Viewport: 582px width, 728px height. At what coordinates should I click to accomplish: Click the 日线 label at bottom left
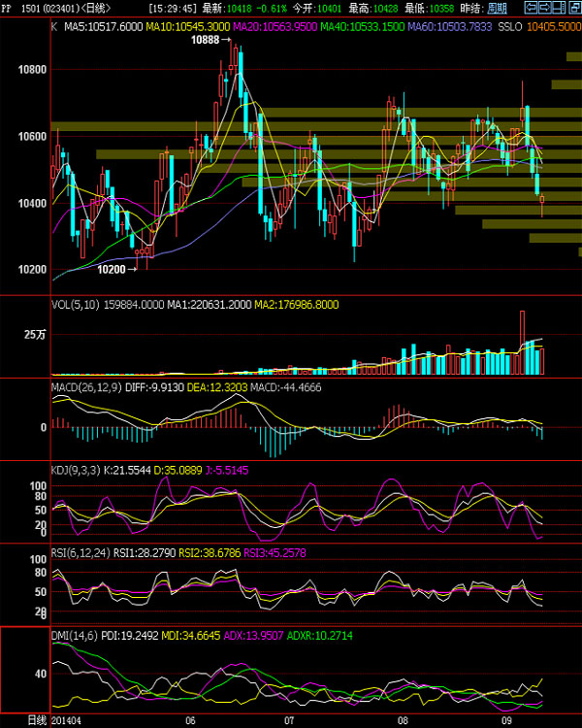point(37,720)
